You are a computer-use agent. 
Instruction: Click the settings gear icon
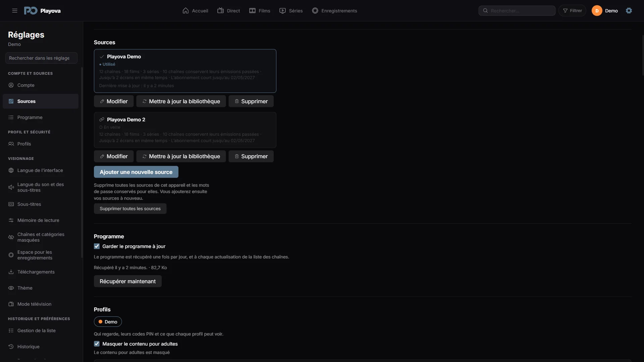coord(629,11)
